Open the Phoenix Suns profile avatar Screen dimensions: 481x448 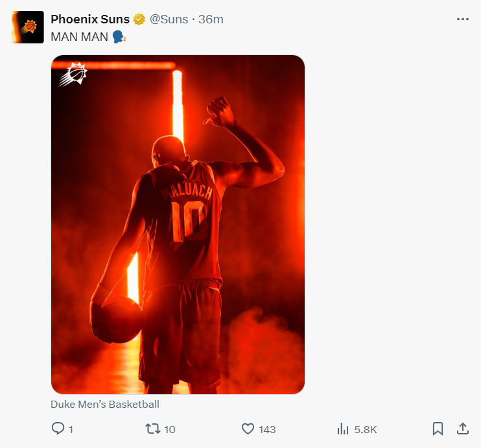click(x=28, y=27)
